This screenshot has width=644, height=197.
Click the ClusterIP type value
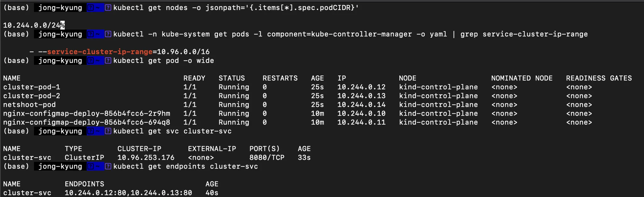pyautogui.click(x=84, y=158)
